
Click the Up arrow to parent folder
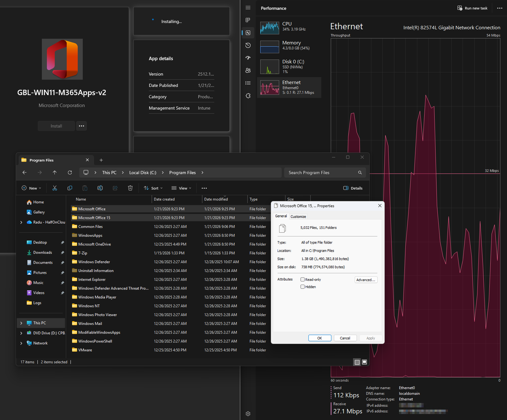pos(55,172)
